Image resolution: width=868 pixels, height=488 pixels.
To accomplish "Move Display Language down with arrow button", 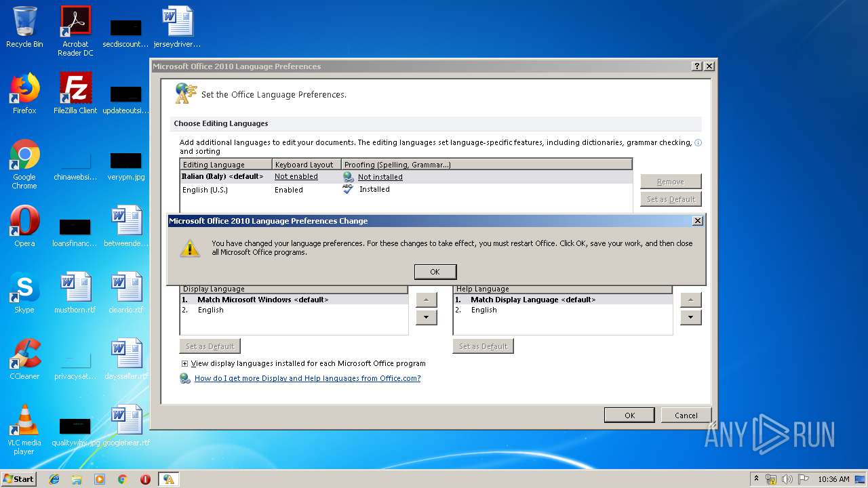I will click(x=426, y=317).
